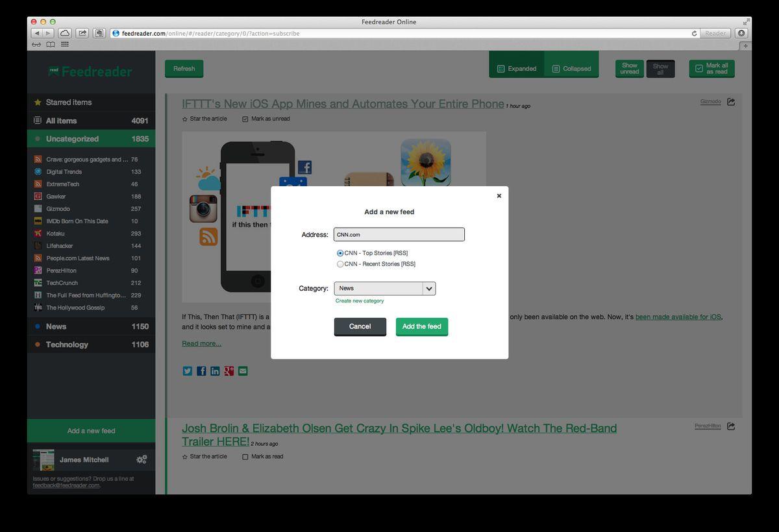This screenshot has height=532, width=779.
Task: Open the feedback@feedreader.com email link
Action: [66, 485]
